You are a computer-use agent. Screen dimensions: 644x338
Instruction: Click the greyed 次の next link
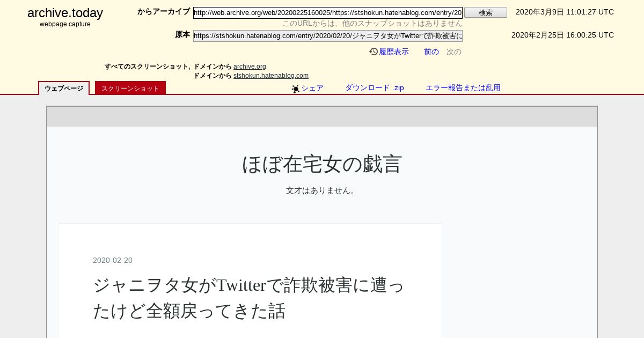(x=454, y=52)
